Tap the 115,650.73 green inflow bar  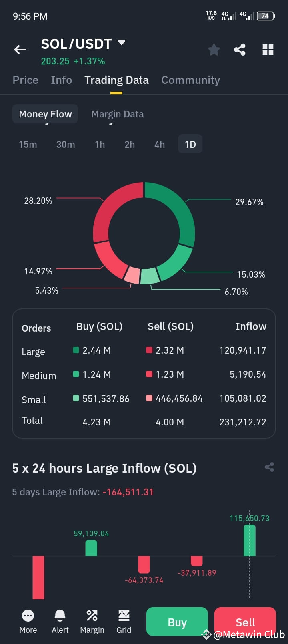250,540
